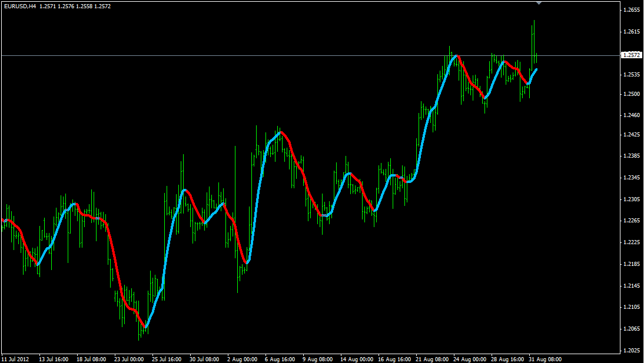The width and height of the screenshot is (644, 363).
Task: Select the EURUSD,H4 chart title text
Action: (19, 6)
